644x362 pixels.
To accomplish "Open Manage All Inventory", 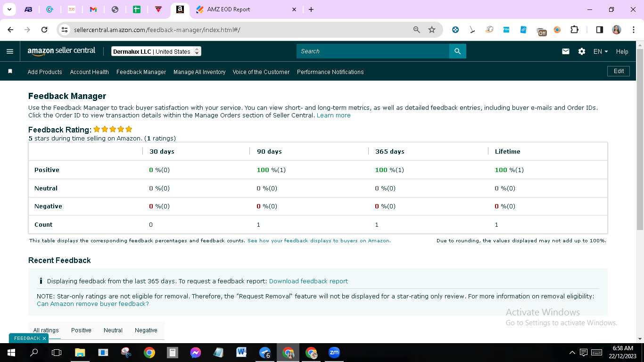I will [x=199, y=72].
